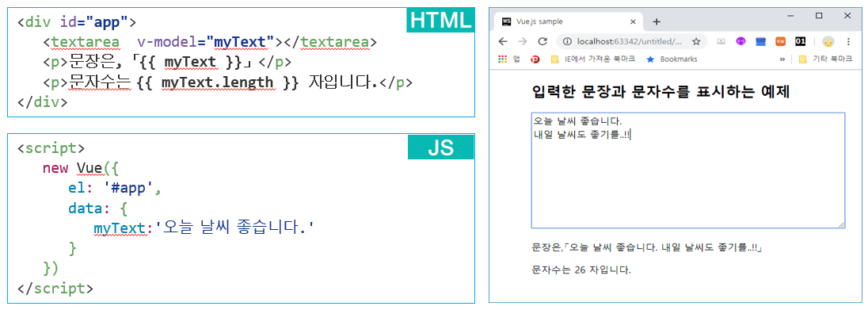Click the teal JS label badge
This screenshot has width=868, height=310.
(440, 147)
